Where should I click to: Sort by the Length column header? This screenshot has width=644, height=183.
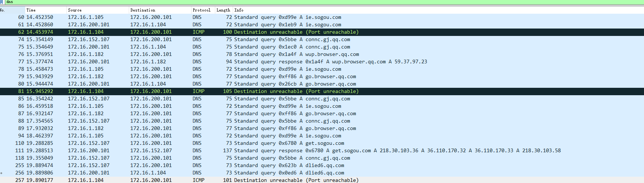point(224,10)
